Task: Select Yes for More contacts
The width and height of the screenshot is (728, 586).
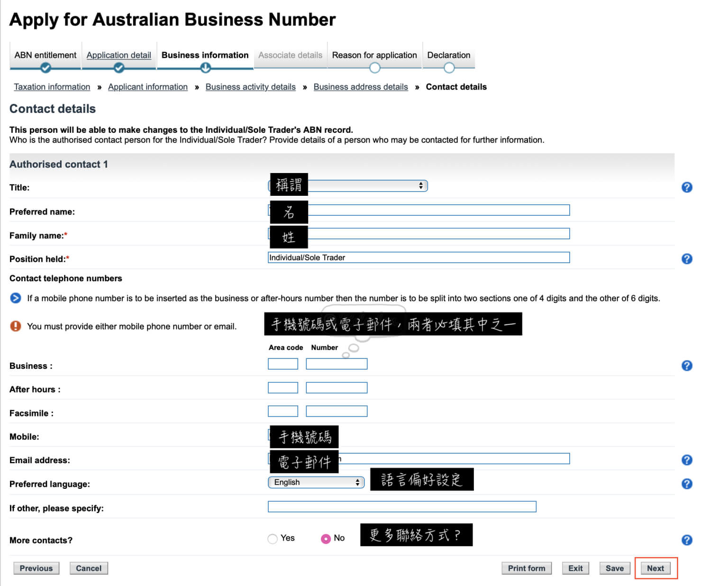Action: pyautogui.click(x=273, y=539)
